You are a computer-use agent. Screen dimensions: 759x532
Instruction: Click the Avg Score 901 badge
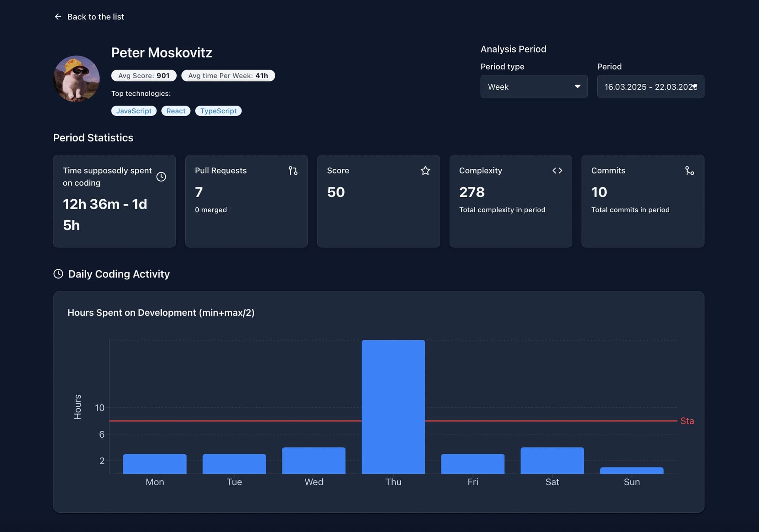[x=143, y=75]
